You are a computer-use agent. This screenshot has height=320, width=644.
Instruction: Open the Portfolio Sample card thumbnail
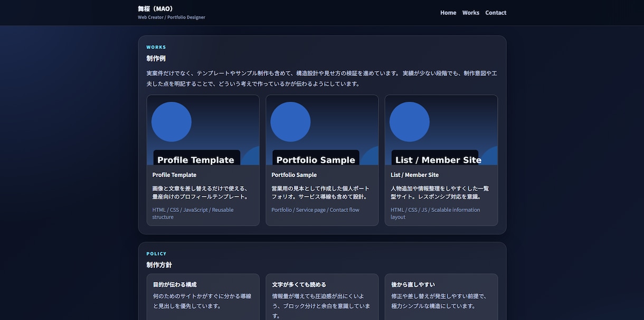(322, 130)
